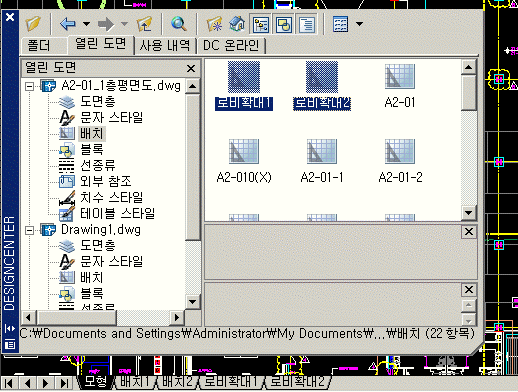Image resolution: width=518 pixels, height=392 pixels.
Task: Close the description pane
Action: tap(469, 289)
